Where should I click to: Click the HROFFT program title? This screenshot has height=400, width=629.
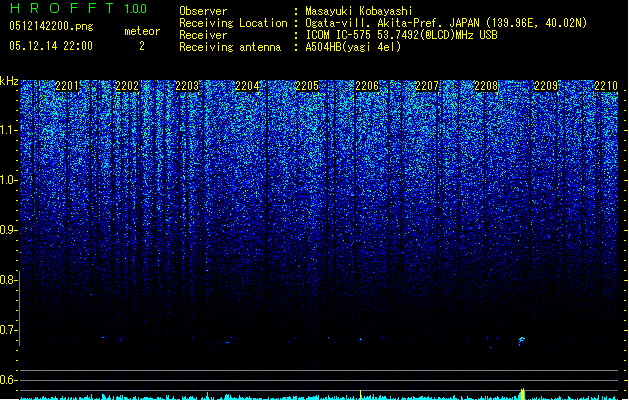pos(62,8)
